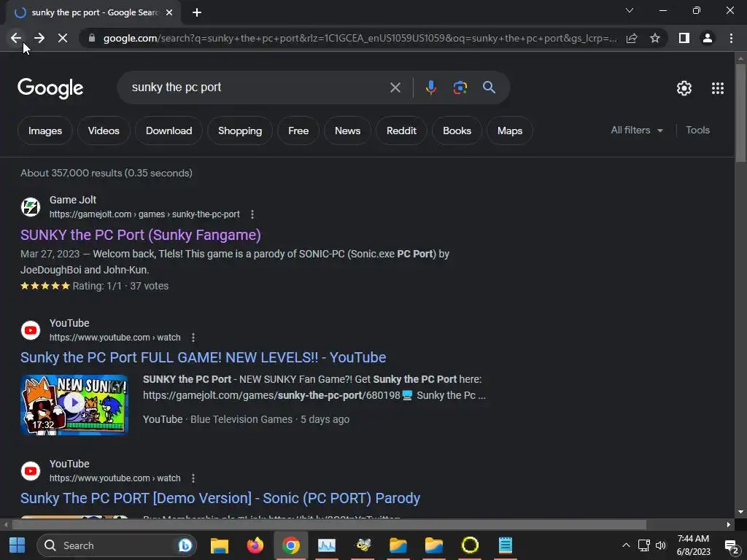Click the address bar URL text
This screenshot has width=747, height=560.
[360, 38]
